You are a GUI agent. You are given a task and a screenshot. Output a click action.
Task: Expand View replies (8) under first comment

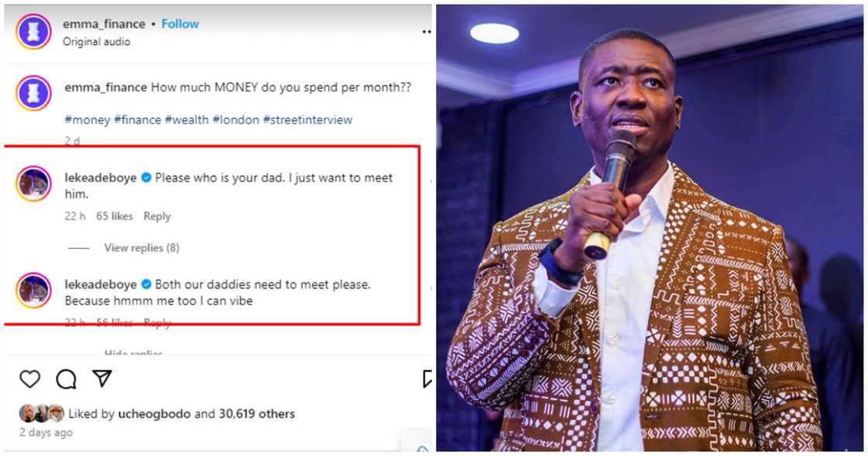tap(142, 247)
